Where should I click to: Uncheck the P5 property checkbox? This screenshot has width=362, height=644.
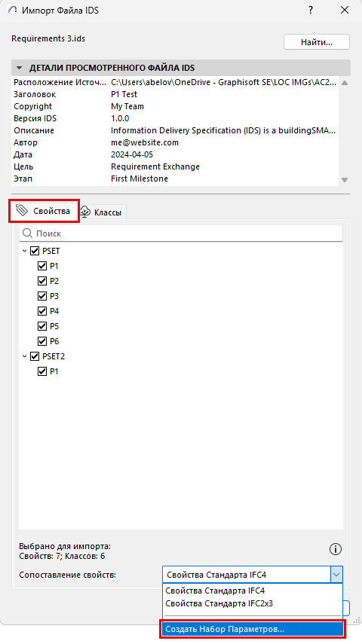coord(42,326)
